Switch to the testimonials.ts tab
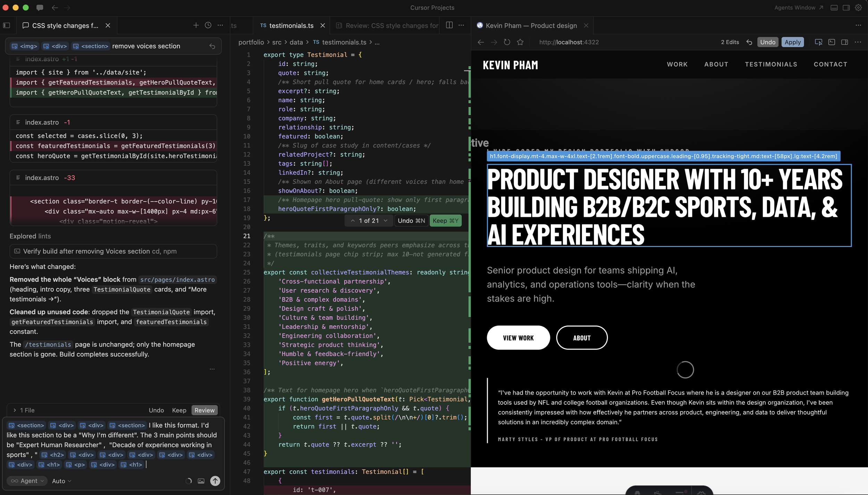Screen dimensions: 868x495 click(x=291, y=26)
